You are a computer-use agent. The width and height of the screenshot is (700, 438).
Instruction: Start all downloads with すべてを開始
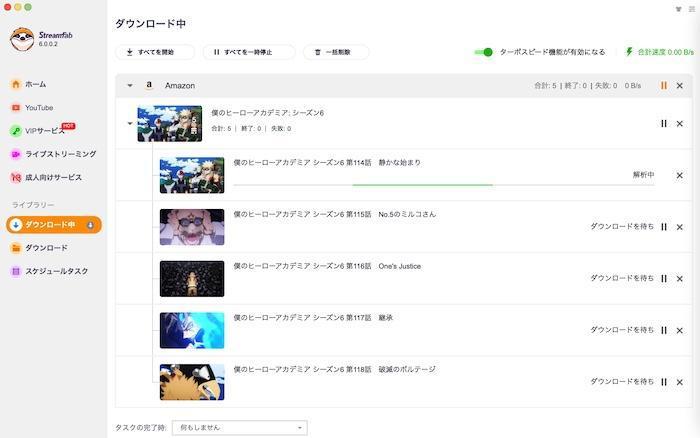coord(155,52)
